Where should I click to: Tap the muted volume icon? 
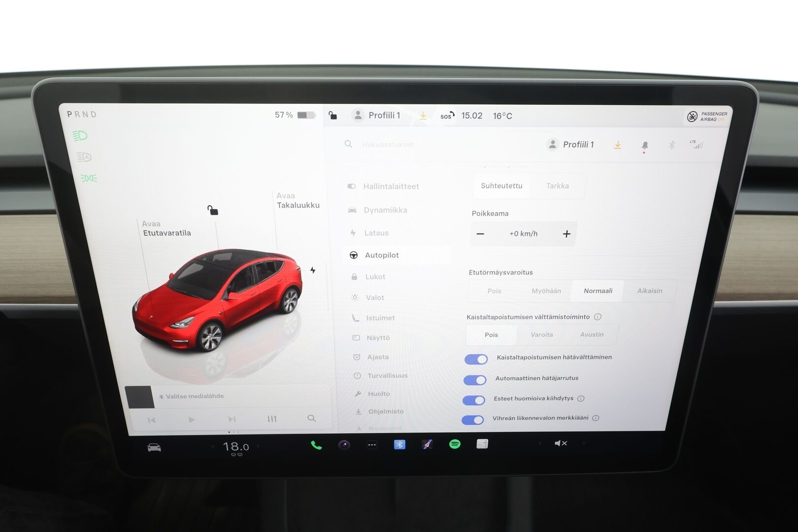coord(561,443)
